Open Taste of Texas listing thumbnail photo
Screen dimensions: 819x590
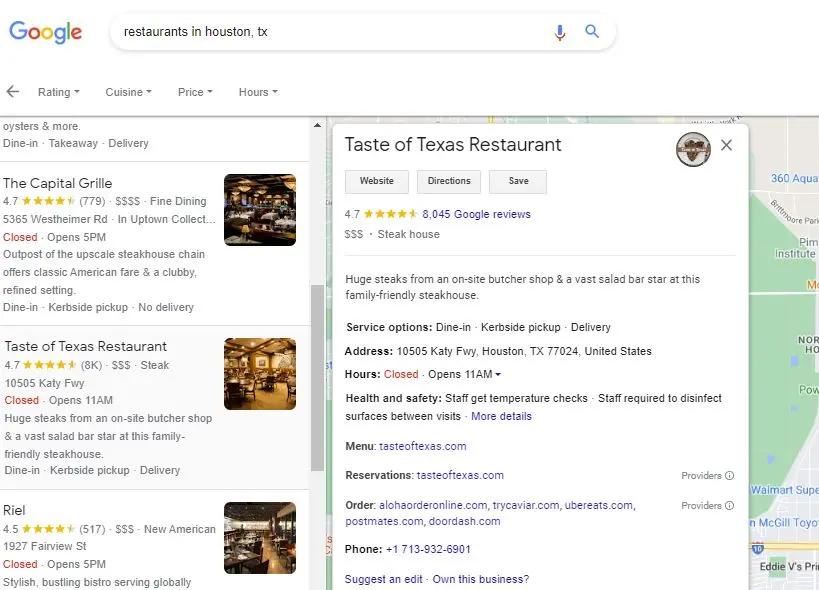click(260, 374)
